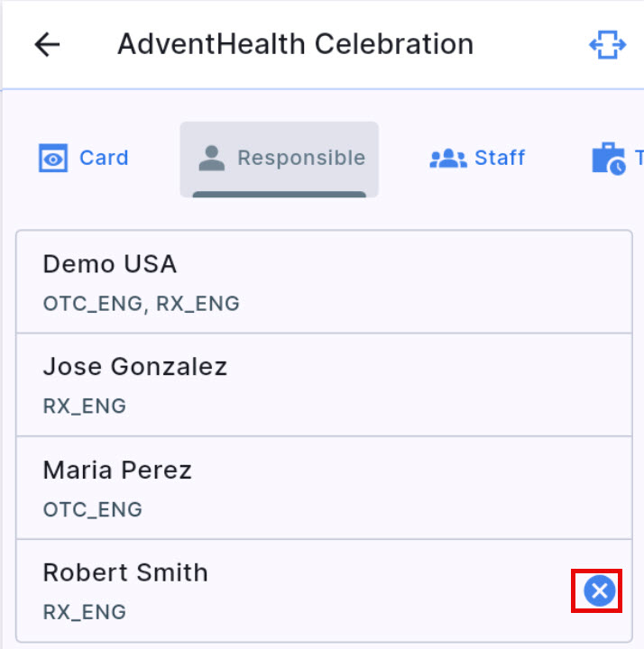The height and width of the screenshot is (649, 644).
Task: Click the briefcase with clock icon
Action: point(609,159)
